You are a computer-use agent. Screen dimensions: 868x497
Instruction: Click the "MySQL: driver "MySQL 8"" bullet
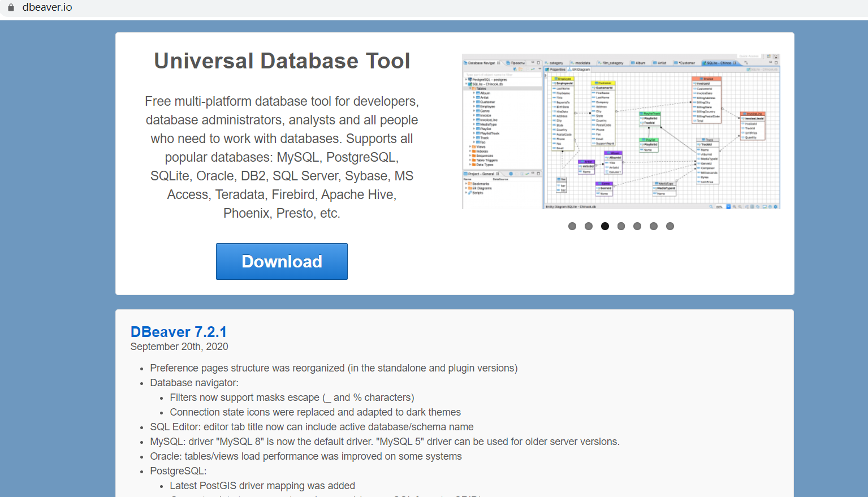[385, 442]
